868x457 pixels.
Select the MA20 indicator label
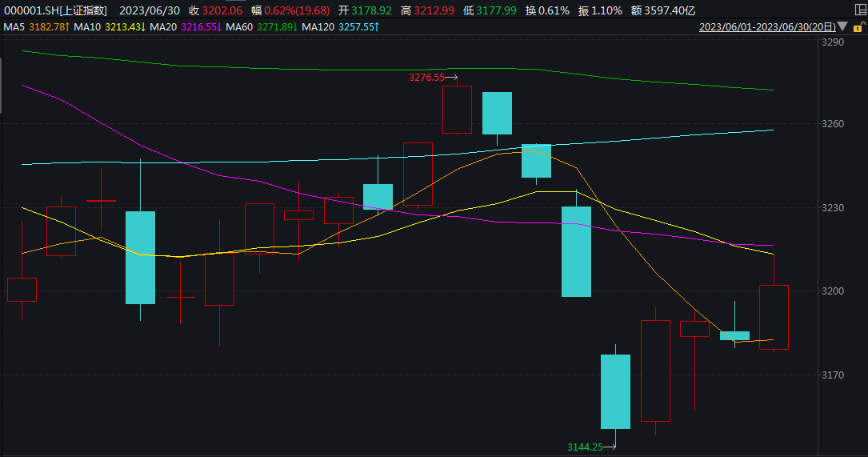pyautogui.click(x=186, y=26)
